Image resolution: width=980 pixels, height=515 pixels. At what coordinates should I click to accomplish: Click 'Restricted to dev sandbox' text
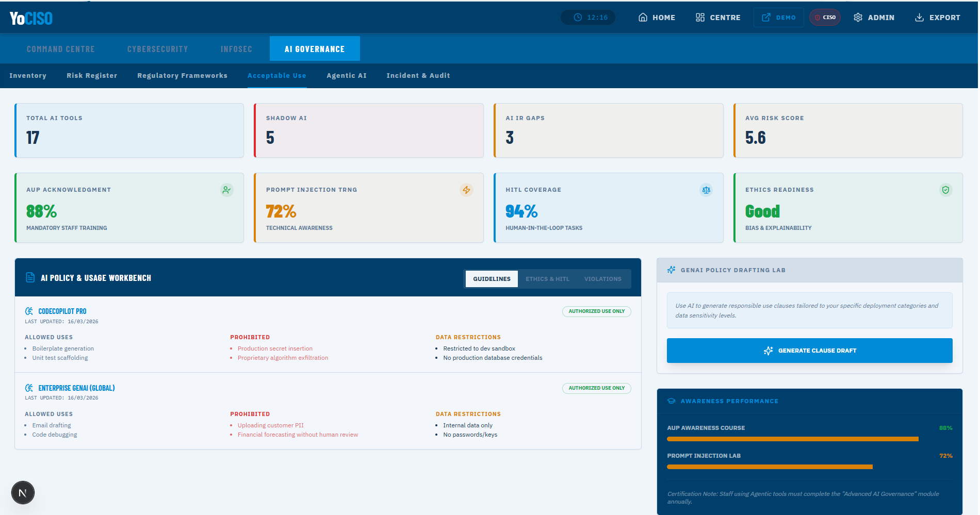(479, 348)
